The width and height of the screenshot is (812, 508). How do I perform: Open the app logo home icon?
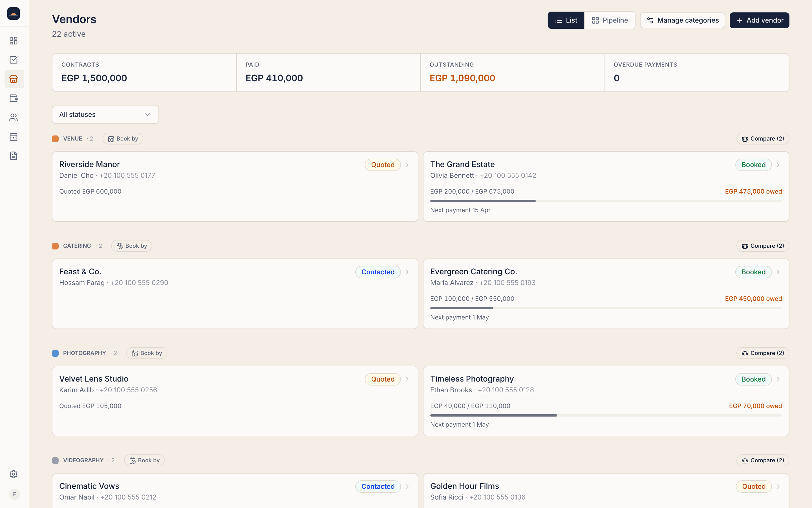click(x=14, y=14)
